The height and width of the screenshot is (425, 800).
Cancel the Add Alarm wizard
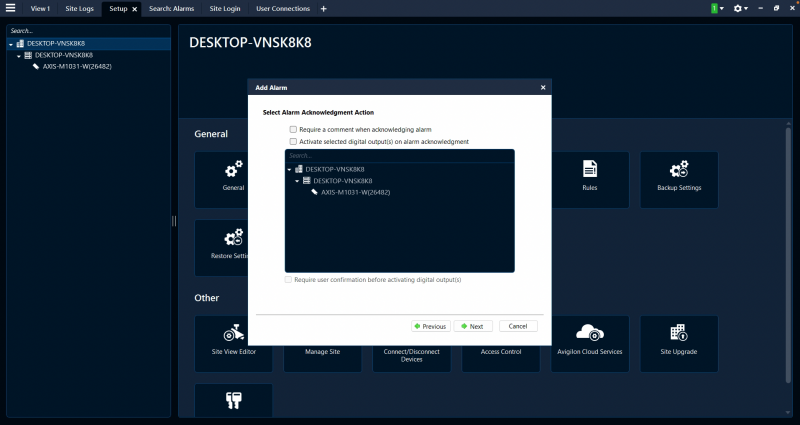(x=518, y=326)
